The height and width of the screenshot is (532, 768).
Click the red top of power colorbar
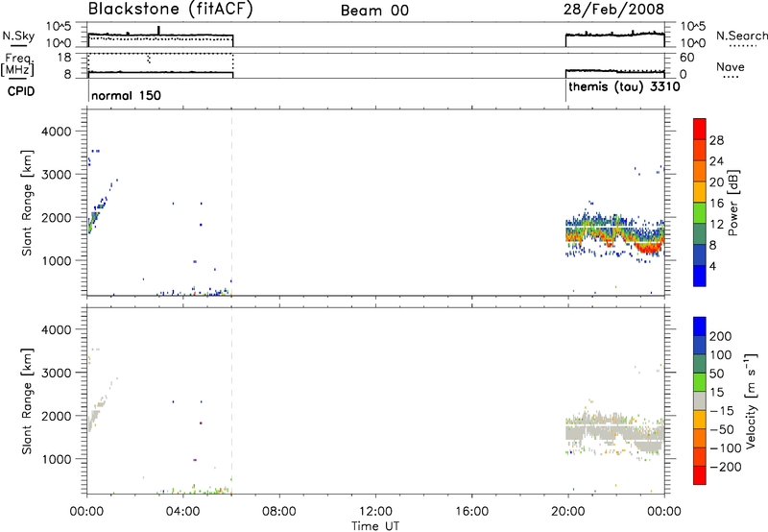(700, 129)
